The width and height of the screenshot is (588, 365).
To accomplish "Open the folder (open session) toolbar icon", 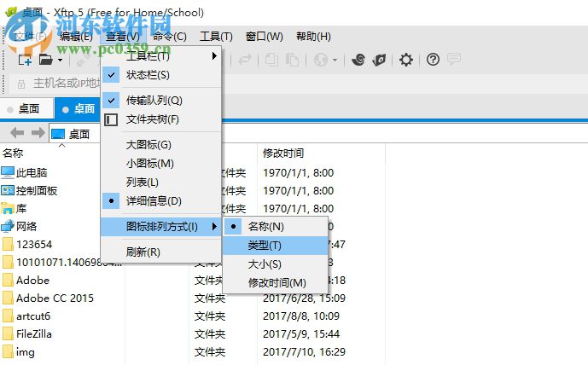I will (46, 60).
